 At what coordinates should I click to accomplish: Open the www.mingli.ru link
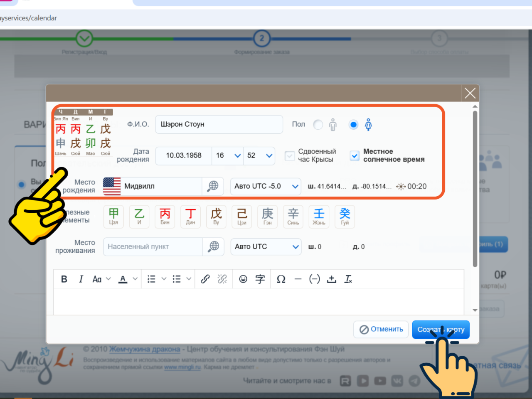[x=182, y=367]
